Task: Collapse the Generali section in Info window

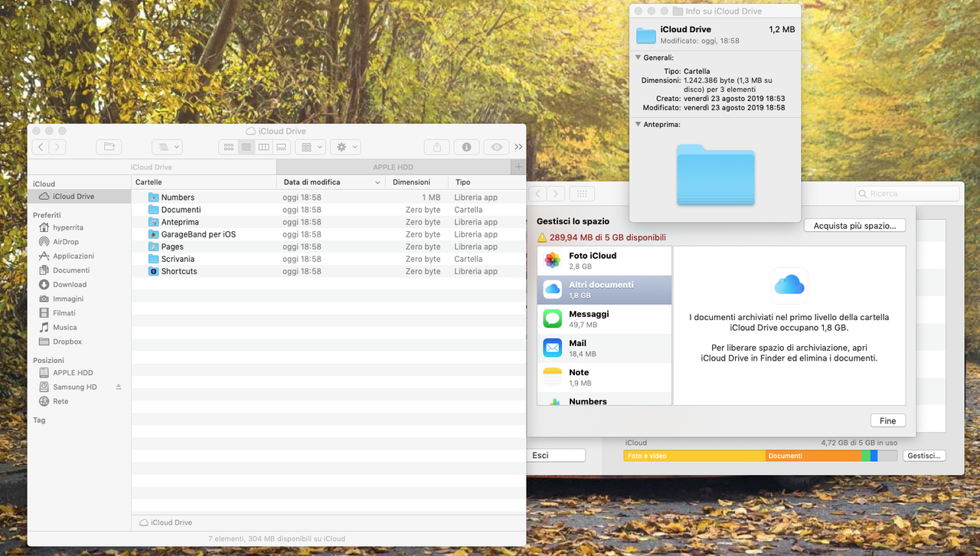Action: [639, 57]
